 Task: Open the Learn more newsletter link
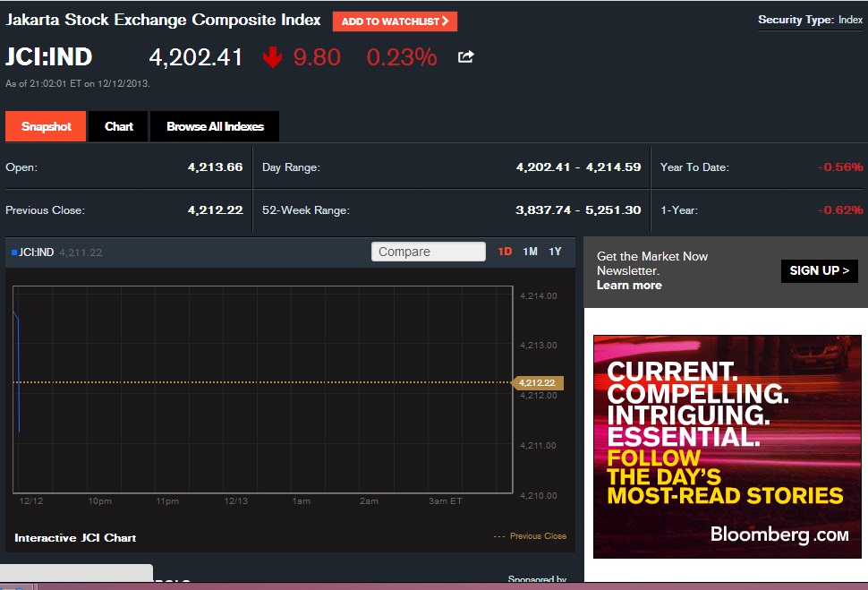629,286
